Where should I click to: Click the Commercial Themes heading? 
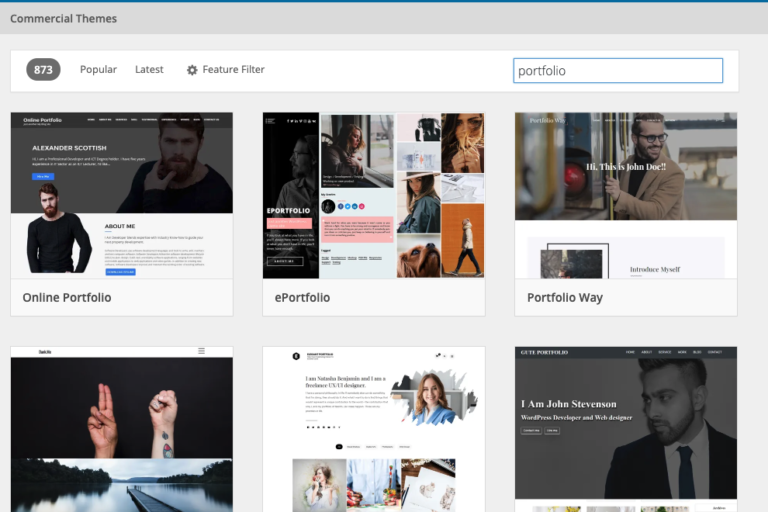[63, 18]
